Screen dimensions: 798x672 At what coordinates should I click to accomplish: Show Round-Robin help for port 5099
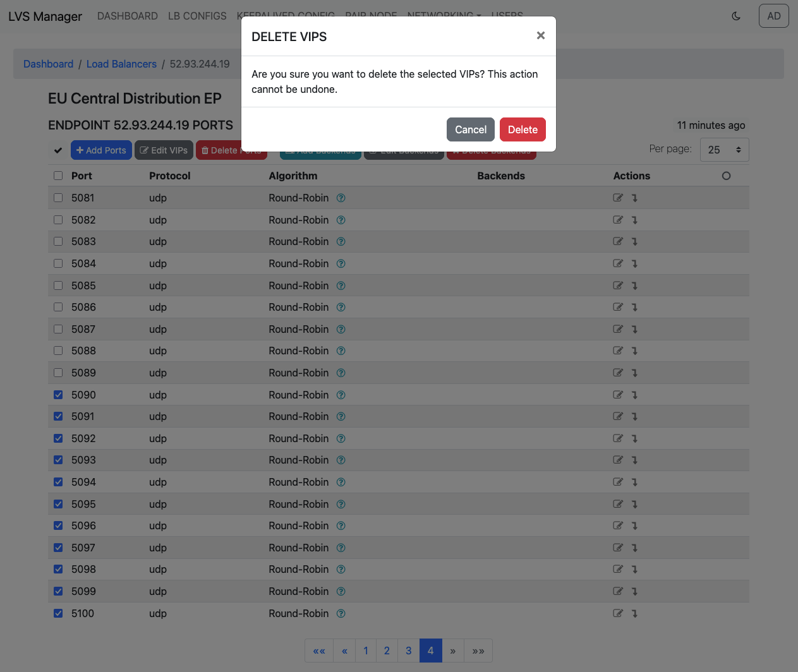(x=341, y=591)
